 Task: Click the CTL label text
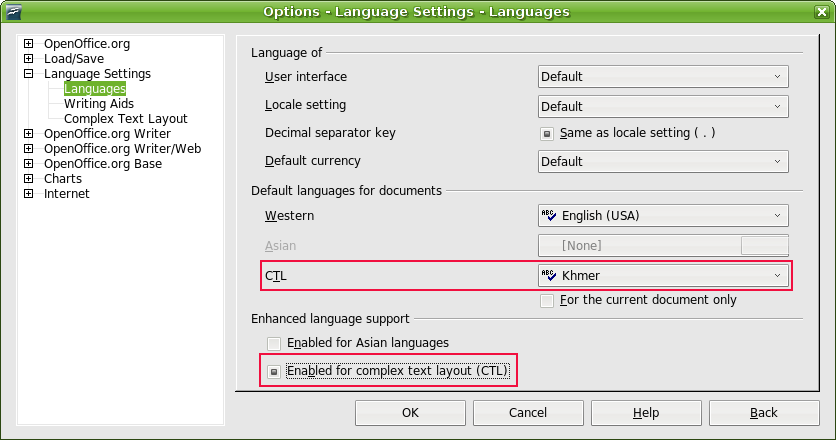point(276,276)
